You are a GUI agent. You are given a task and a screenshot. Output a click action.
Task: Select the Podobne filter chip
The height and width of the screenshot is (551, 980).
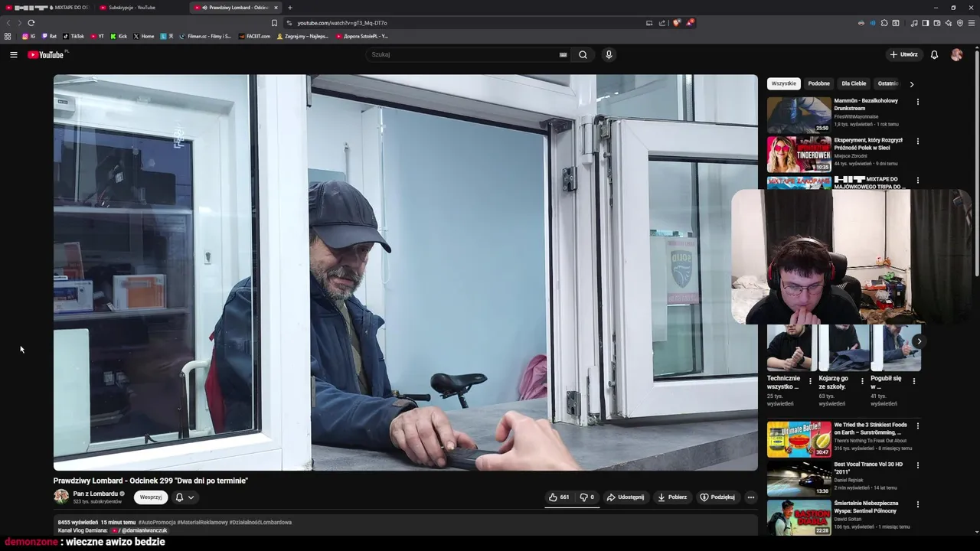click(818, 83)
